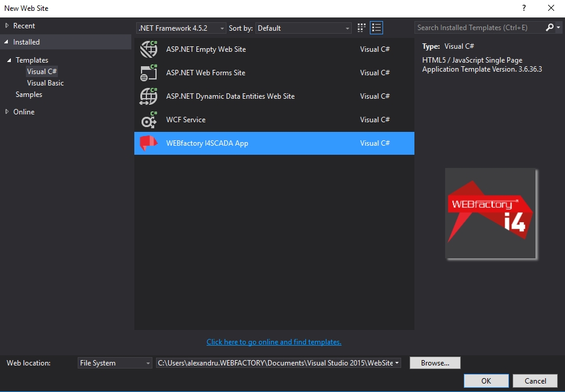The height and width of the screenshot is (392, 565).
Task: Select the Templates tree node label
Action: (32, 60)
